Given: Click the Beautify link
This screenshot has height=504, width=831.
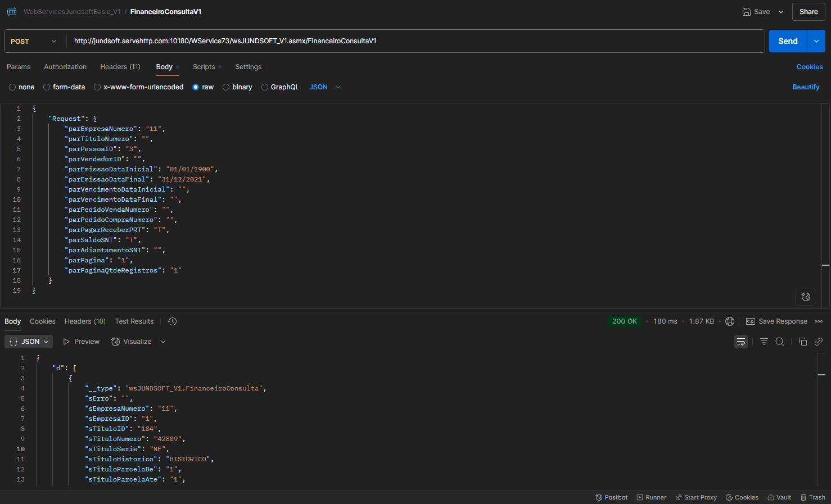Looking at the screenshot, I should [805, 87].
